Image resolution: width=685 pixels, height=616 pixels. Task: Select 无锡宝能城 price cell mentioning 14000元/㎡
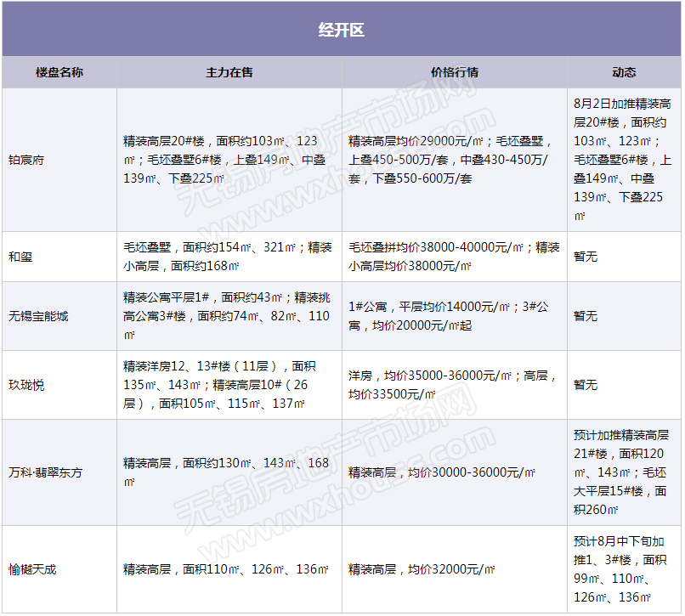[x=453, y=316]
